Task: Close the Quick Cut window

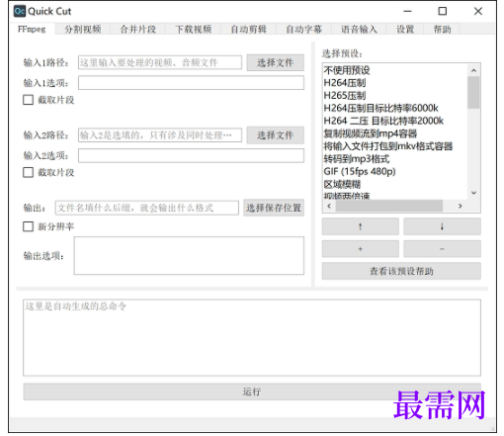Action: coord(478,11)
